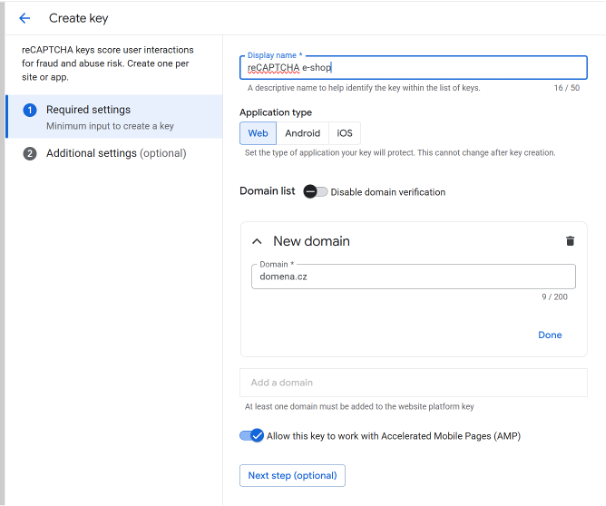606x506 pixels.
Task: Click the back arrow beside Create key
Action: coord(24,18)
